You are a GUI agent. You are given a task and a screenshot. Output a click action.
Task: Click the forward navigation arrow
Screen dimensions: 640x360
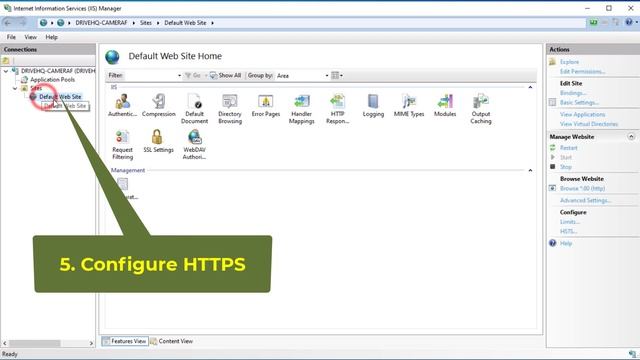[22, 23]
